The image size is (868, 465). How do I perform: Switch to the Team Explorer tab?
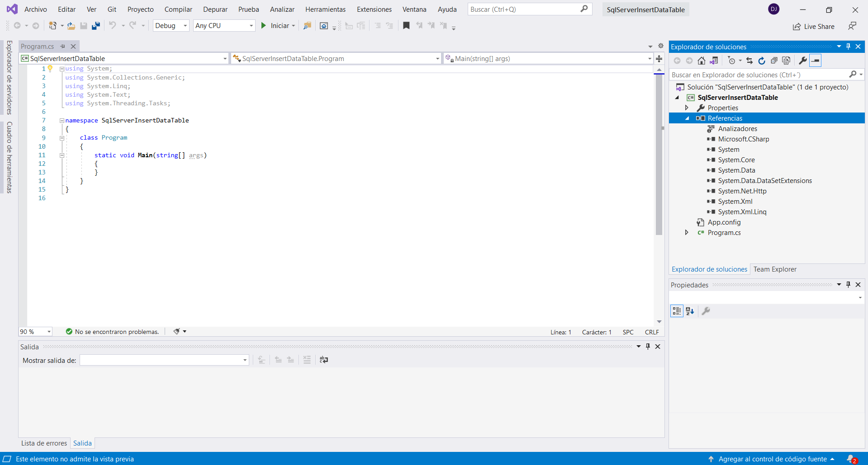(x=775, y=269)
